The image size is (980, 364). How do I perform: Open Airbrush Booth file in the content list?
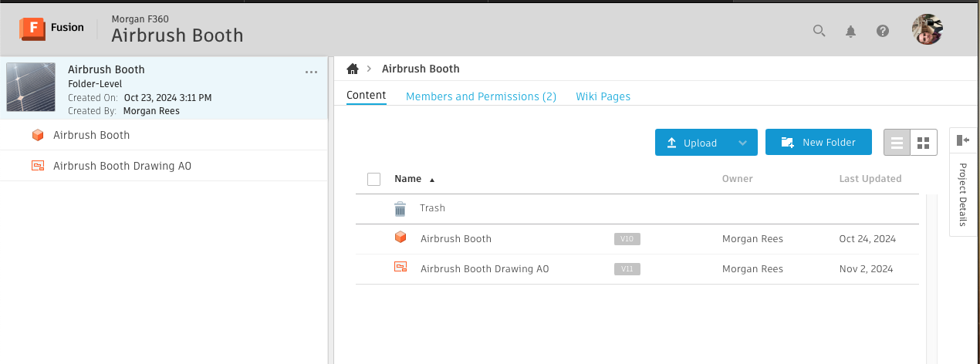click(455, 239)
